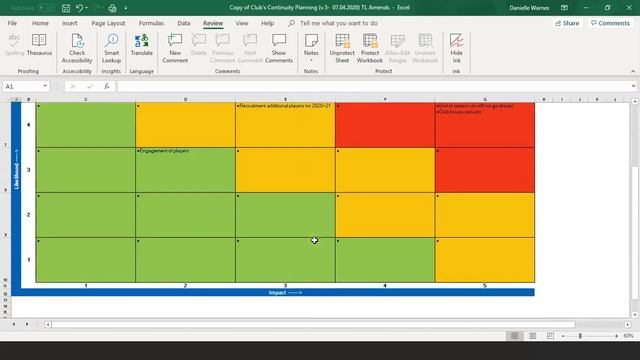Toggle the AutoSave switch
The height and width of the screenshot is (360, 640).
pos(46,8)
